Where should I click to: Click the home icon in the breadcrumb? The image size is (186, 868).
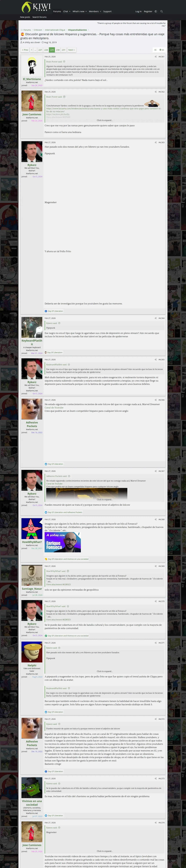[x=22, y=30]
